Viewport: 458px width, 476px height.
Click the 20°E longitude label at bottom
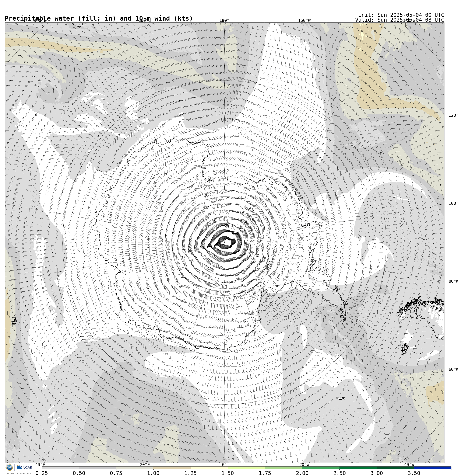pyautogui.click(x=145, y=465)
